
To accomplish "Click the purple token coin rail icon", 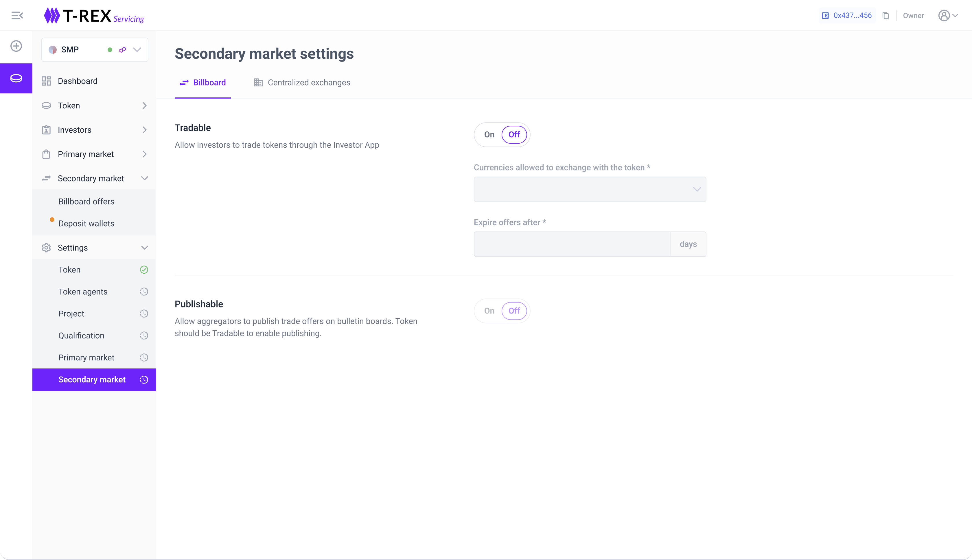I will (x=16, y=79).
